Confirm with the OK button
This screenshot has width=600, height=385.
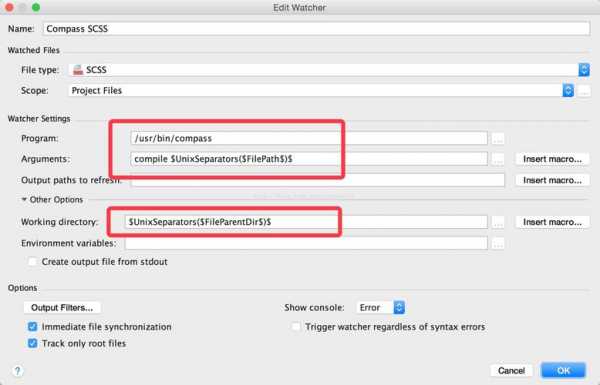[563, 370]
